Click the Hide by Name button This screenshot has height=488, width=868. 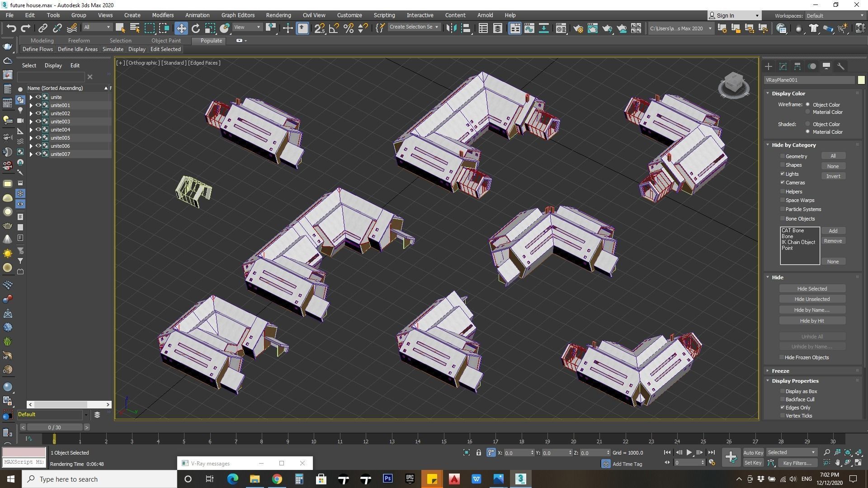pos(812,310)
